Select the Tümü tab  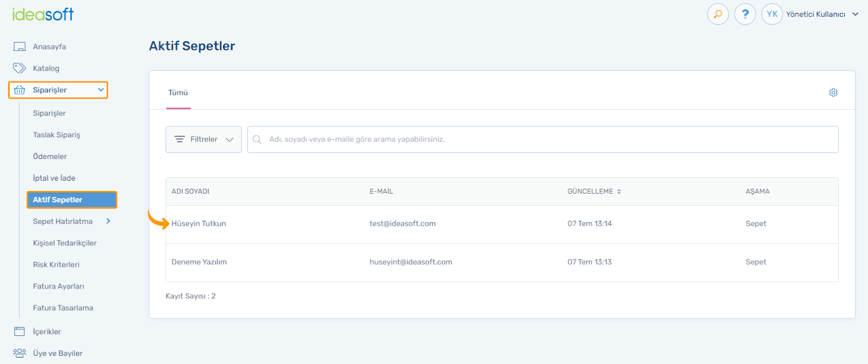pos(178,93)
